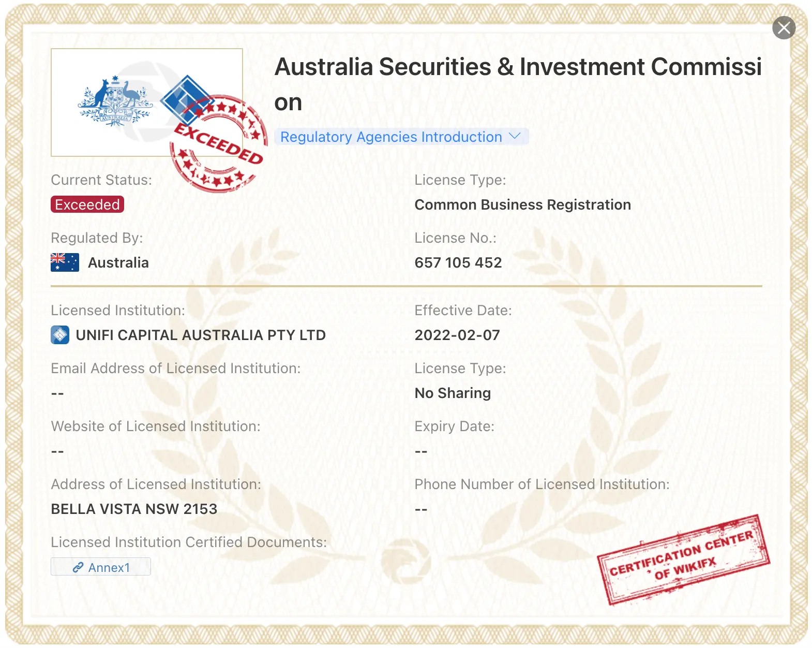The height and width of the screenshot is (648, 812).
Task: Click the chain-link icon beside Annex1
Action: [79, 567]
